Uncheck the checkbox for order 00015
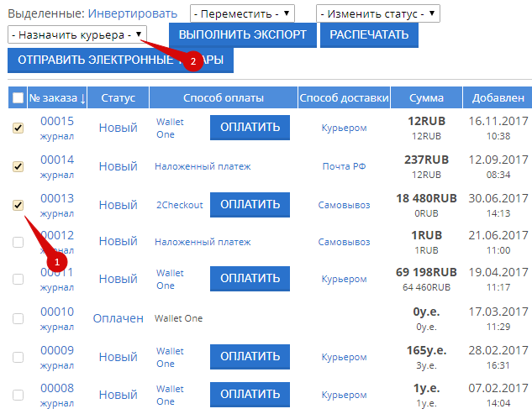Image resolution: width=532 pixels, height=414 pixels. pyautogui.click(x=18, y=128)
